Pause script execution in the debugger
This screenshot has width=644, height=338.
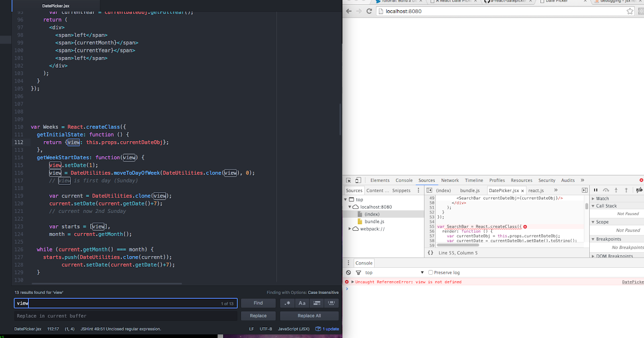(x=596, y=190)
